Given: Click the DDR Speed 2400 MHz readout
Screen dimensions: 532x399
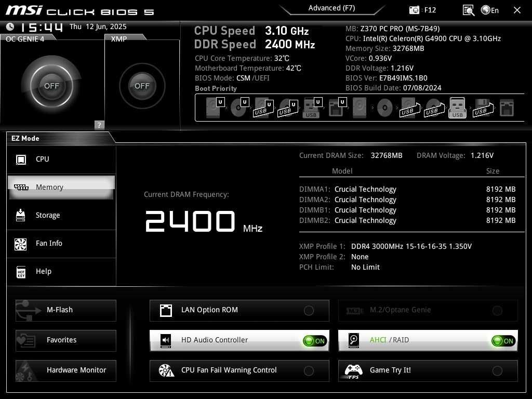Looking at the screenshot, I should 255,45.
